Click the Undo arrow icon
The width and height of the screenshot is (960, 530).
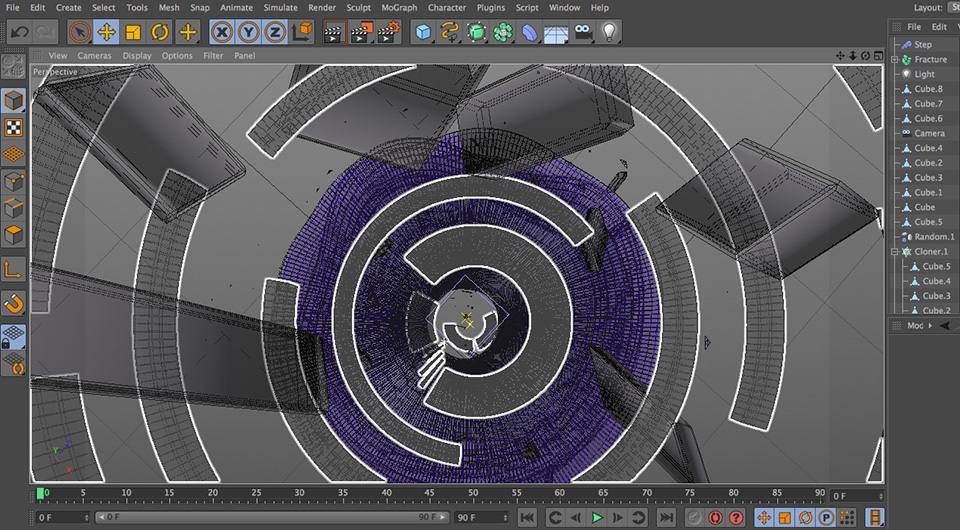coord(18,32)
